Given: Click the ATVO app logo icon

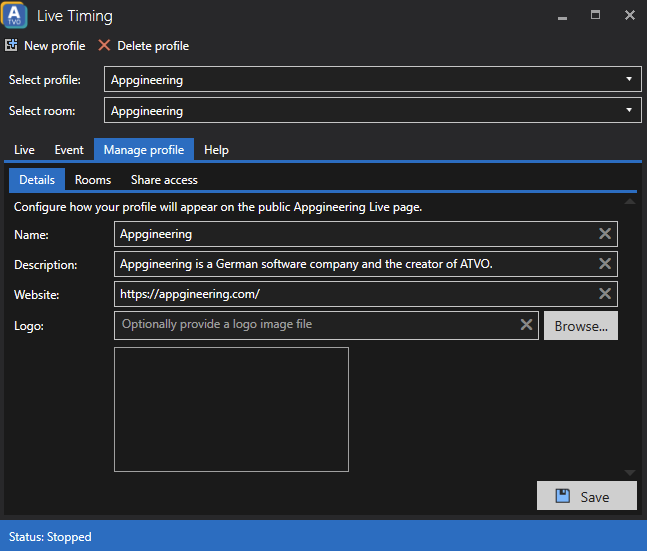Looking at the screenshot, I should [x=14, y=15].
